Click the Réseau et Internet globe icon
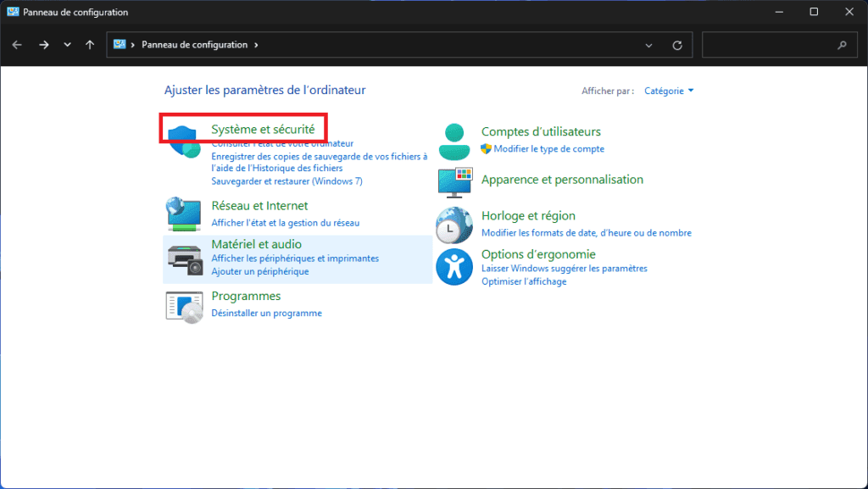This screenshot has height=489, width=868. (x=183, y=214)
